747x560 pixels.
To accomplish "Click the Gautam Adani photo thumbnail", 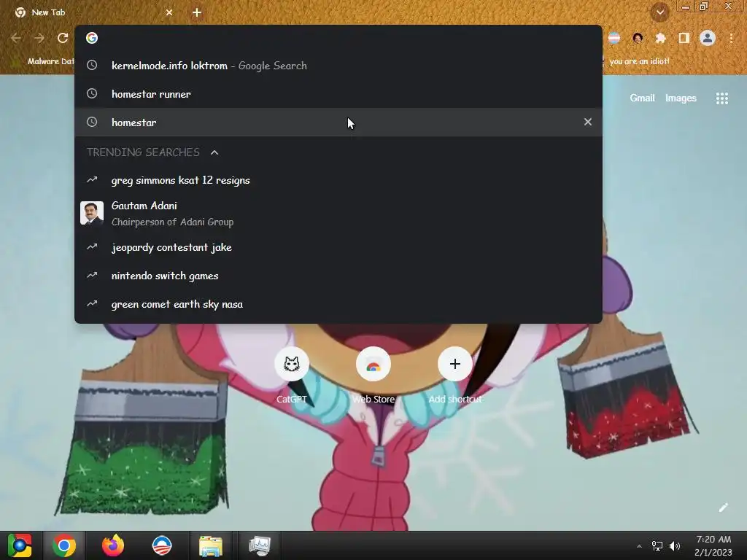I will (x=92, y=213).
